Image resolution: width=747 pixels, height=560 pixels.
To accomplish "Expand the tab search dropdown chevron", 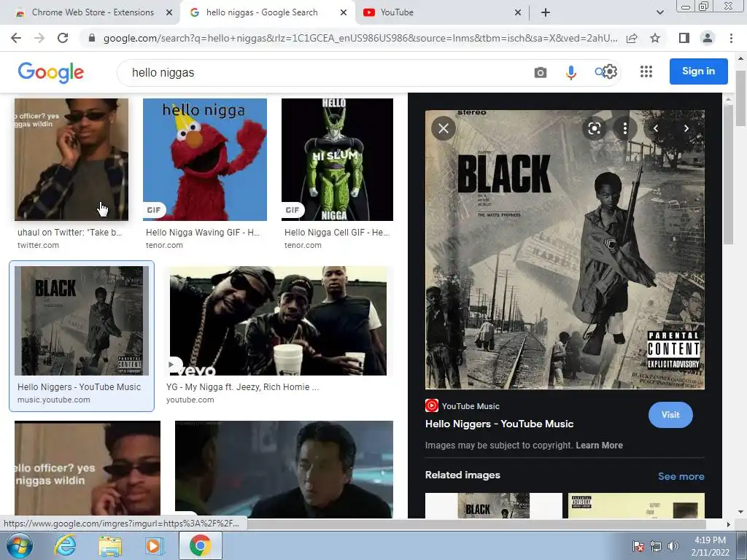I will [x=659, y=12].
